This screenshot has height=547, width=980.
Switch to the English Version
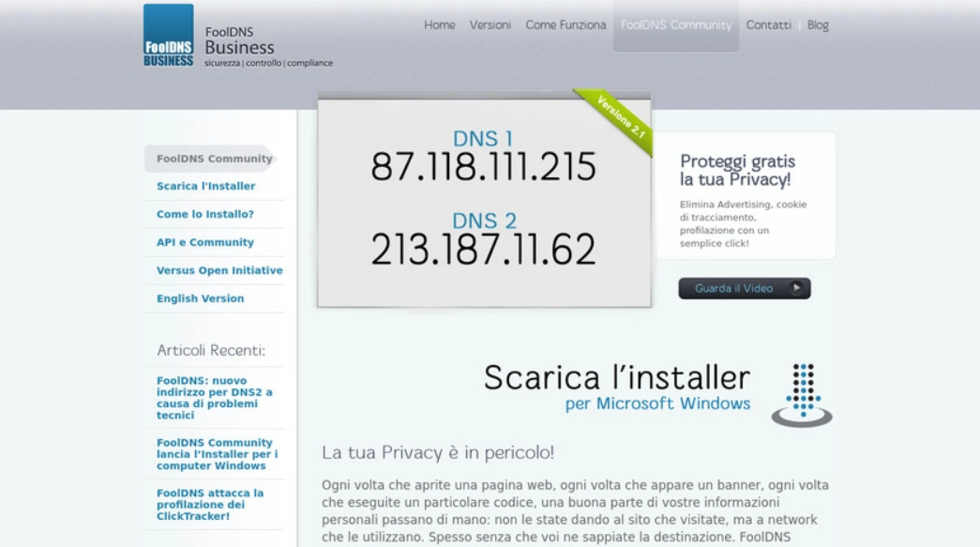point(200,298)
